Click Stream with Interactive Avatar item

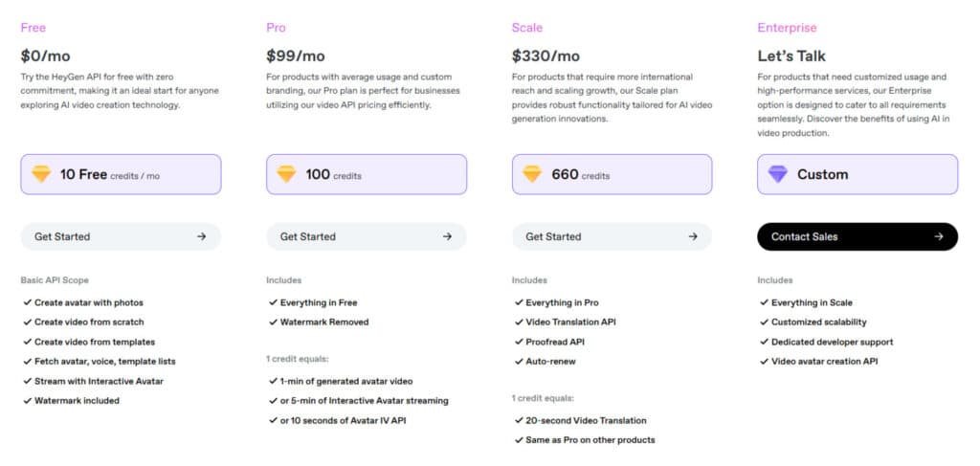click(x=100, y=381)
